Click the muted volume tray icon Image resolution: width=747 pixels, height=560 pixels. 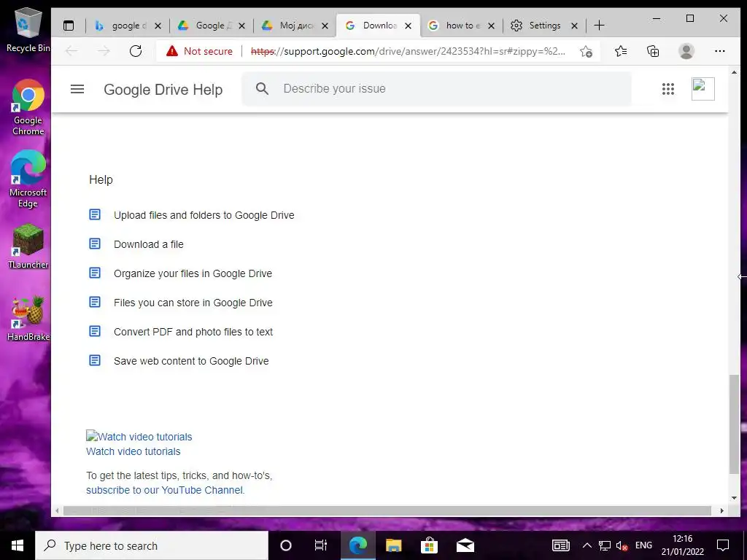click(622, 545)
